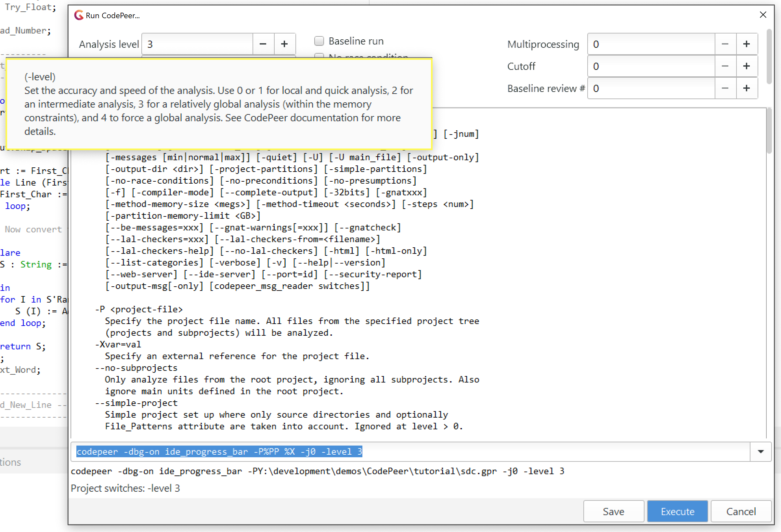The width and height of the screenshot is (781, 532).
Task: Click the '--no-subprojects' help line
Action: pyautogui.click(x=136, y=368)
